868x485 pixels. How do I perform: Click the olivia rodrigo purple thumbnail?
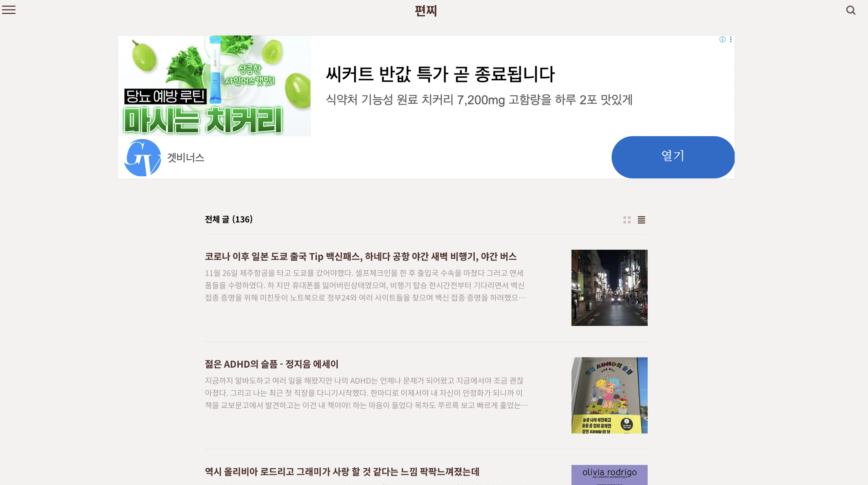pos(609,475)
